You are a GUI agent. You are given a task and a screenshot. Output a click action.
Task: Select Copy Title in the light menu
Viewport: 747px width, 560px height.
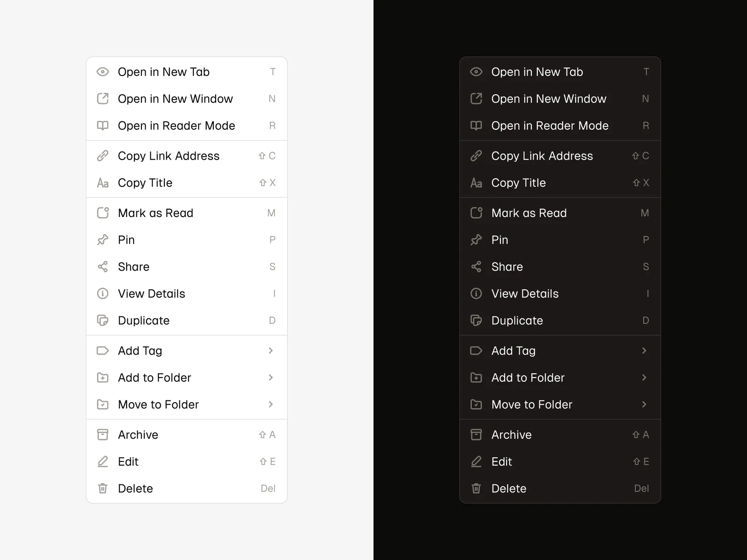click(145, 183)
